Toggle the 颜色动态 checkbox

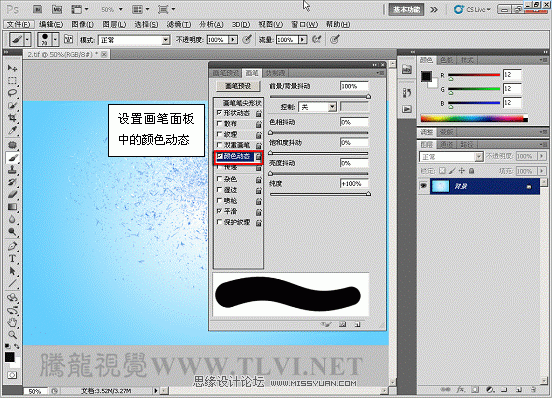point(219,156)
